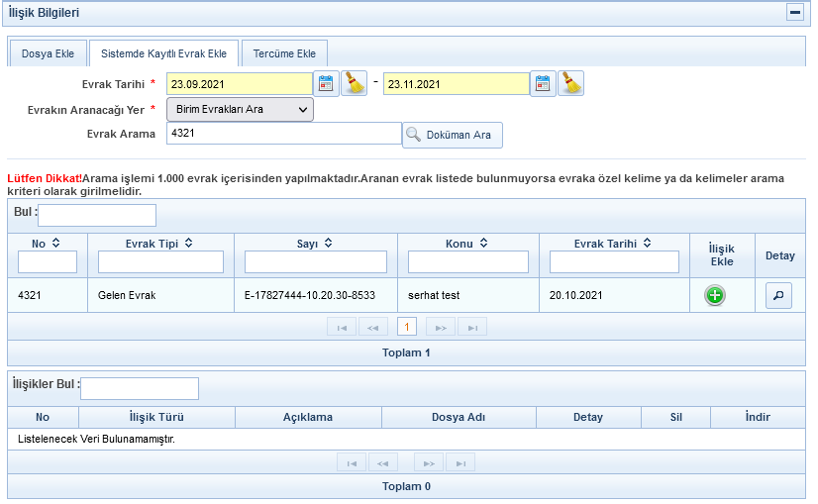Switch to Tercüme Ekle tab
Screen dimensions: 818x504
[284, 52]
